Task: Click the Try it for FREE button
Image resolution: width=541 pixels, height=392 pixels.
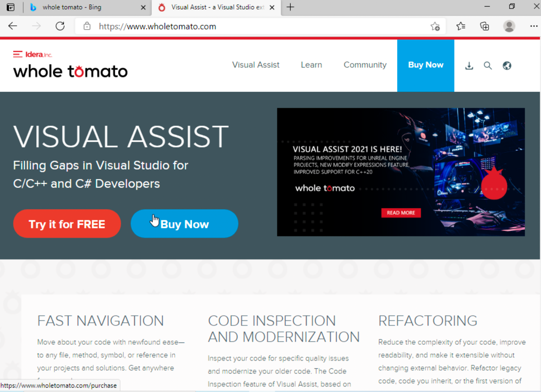Action: [67, 224]
